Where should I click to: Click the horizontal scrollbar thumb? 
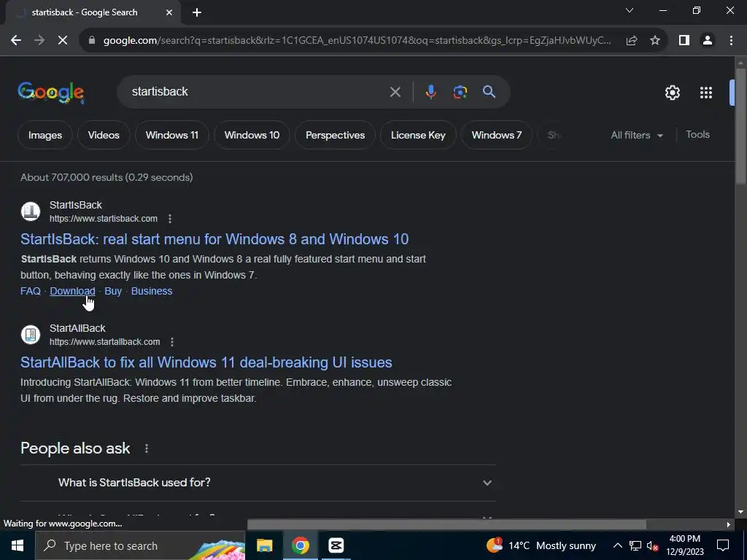coord(446,524)
